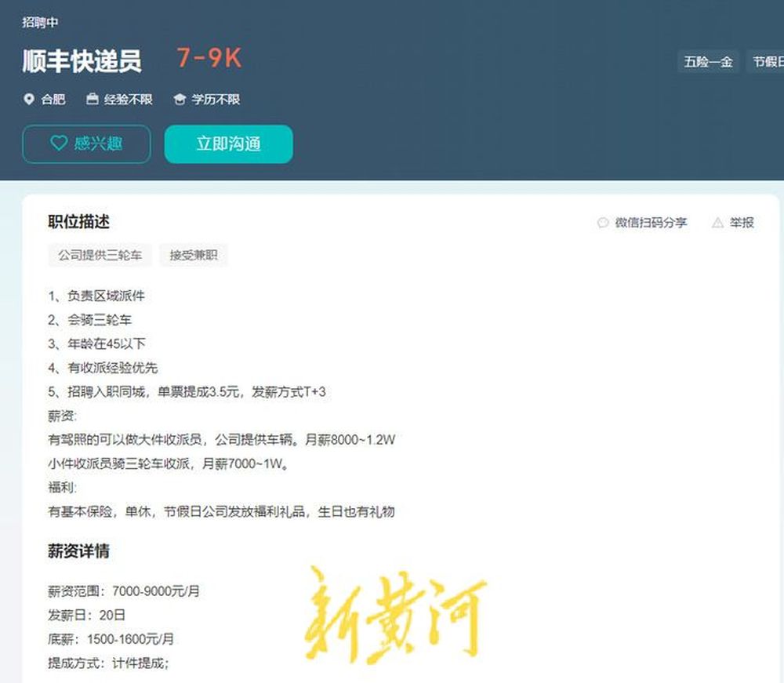Viewport: 784px width, 683px height.
Task: Click the line mentioning 月薪7000~1W
Action: [x=169, y=464]
